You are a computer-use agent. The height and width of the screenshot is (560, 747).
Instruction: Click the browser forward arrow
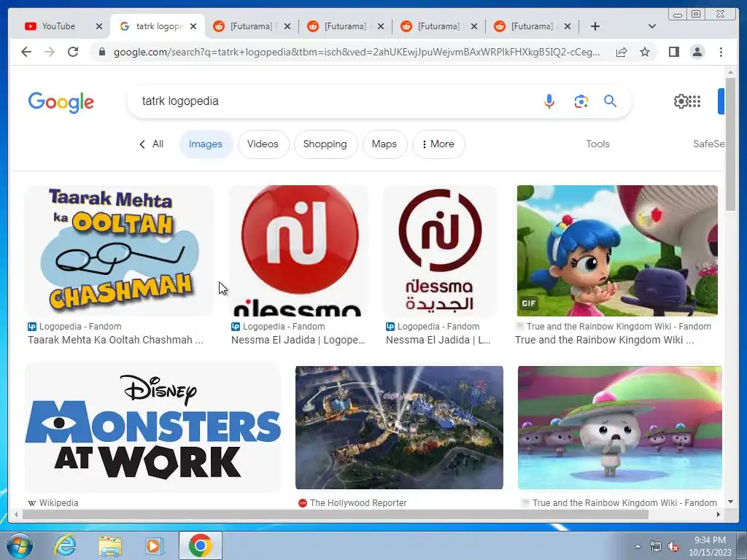pyautogui.click(x=50, y=52)
